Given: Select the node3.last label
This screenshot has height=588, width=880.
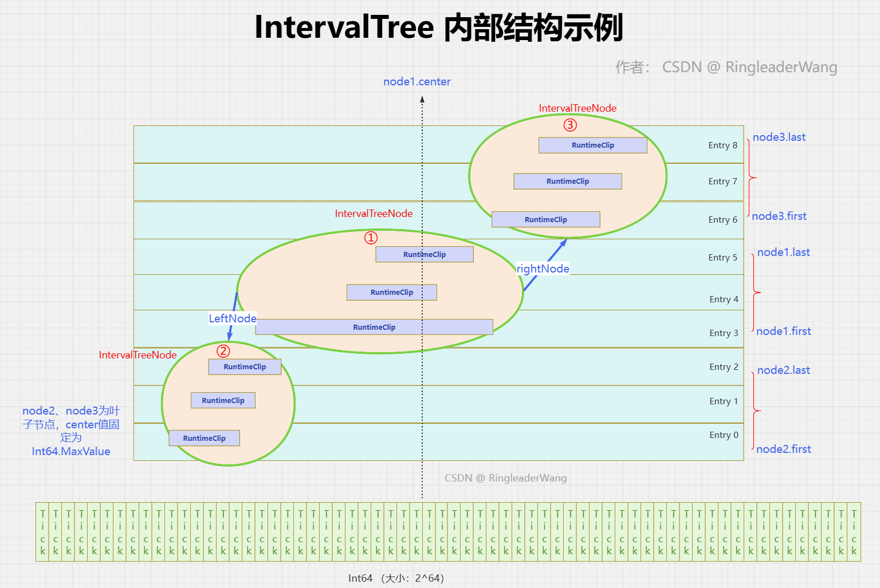Looking at the screenshot, I should 779,137.
